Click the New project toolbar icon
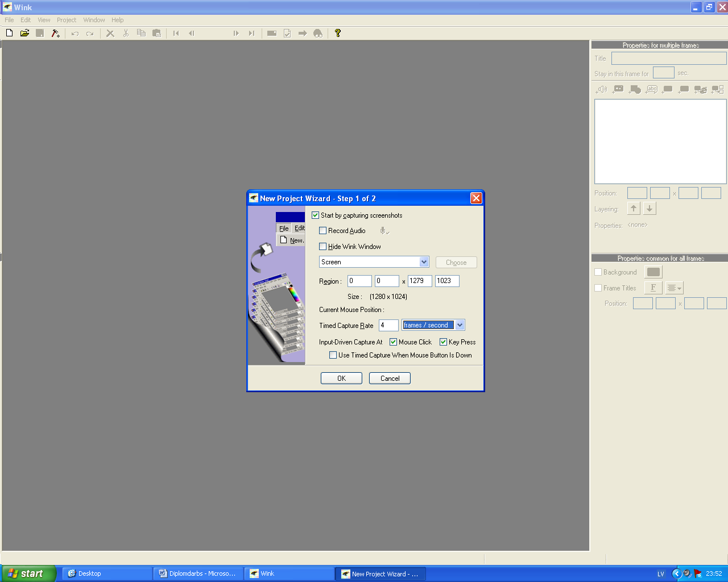 (9, 33)
